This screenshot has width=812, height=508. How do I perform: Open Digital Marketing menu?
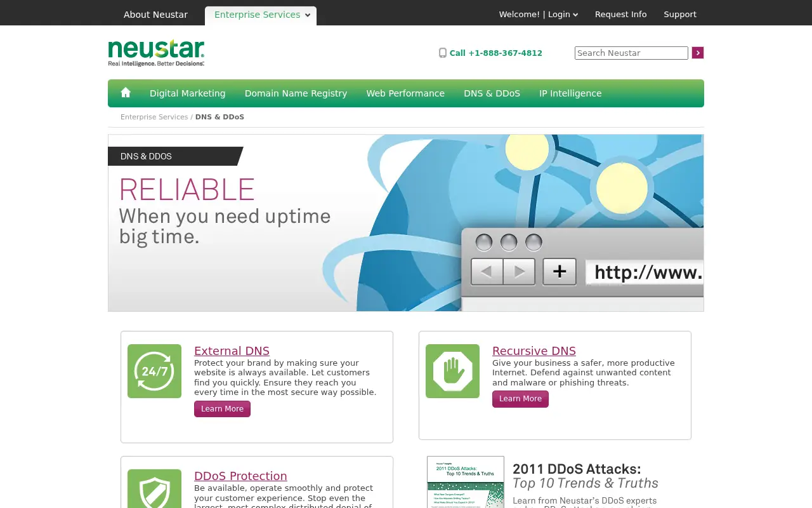[x=187, y=93]
